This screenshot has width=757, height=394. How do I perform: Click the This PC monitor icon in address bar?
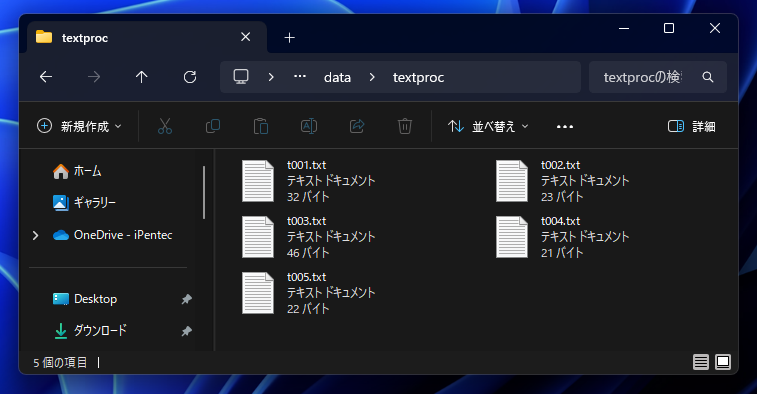(241, 77)
